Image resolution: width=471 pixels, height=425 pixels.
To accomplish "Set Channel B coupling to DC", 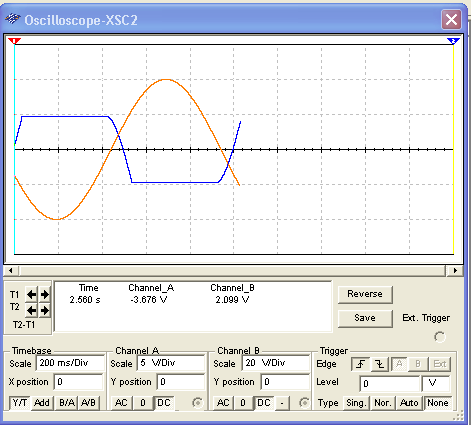I will [x=264, y=403].
